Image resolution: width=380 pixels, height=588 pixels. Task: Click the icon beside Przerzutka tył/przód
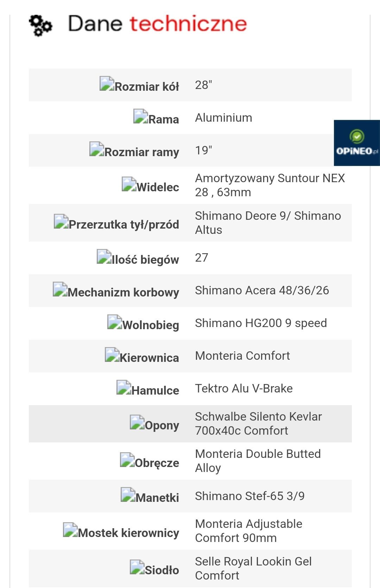pyautogui.click(x=61, y=221)
